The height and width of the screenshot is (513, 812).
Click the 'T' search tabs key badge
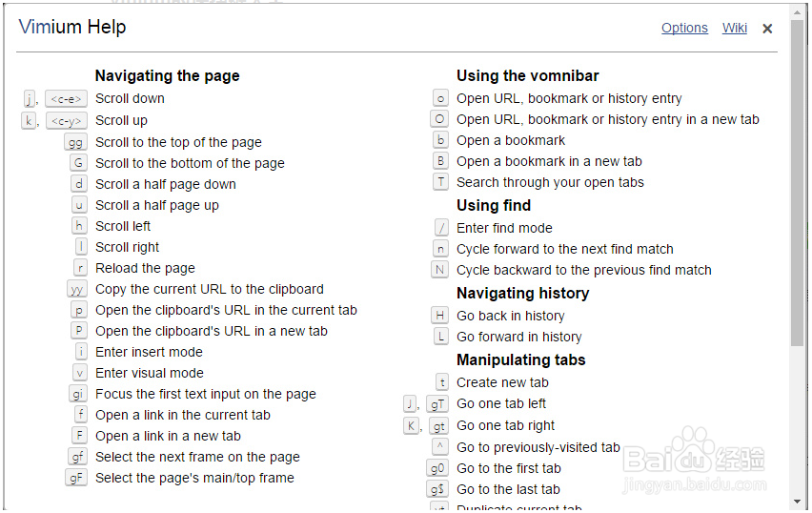[x=440, y=182]
